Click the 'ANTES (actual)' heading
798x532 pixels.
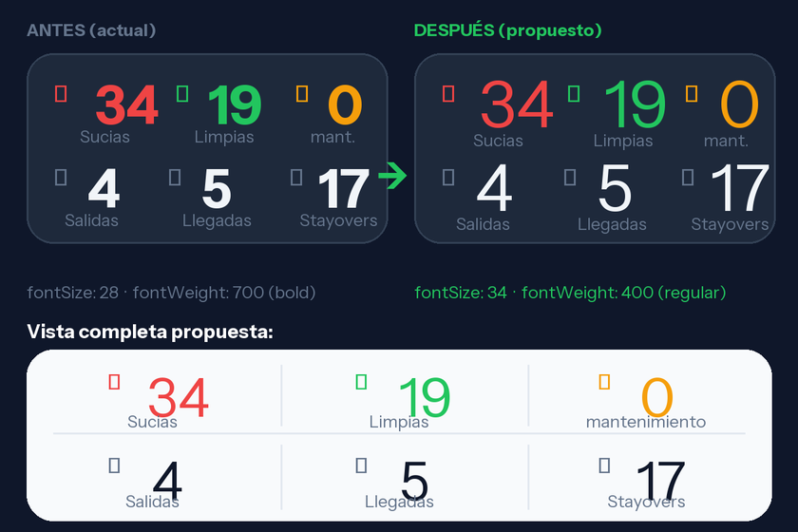[x=91, y=30]
